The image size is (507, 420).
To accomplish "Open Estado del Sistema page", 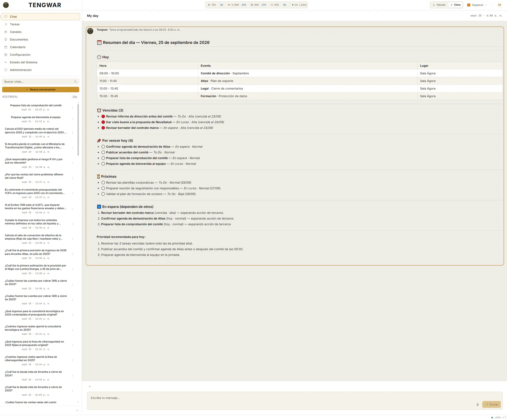I will point(41,62).
